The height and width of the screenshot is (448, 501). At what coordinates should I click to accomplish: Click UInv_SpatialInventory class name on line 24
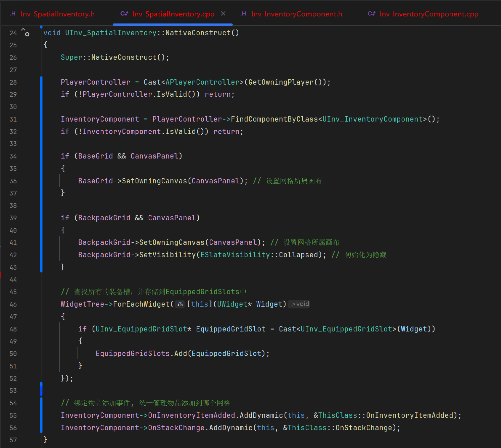tap(111, 33)
